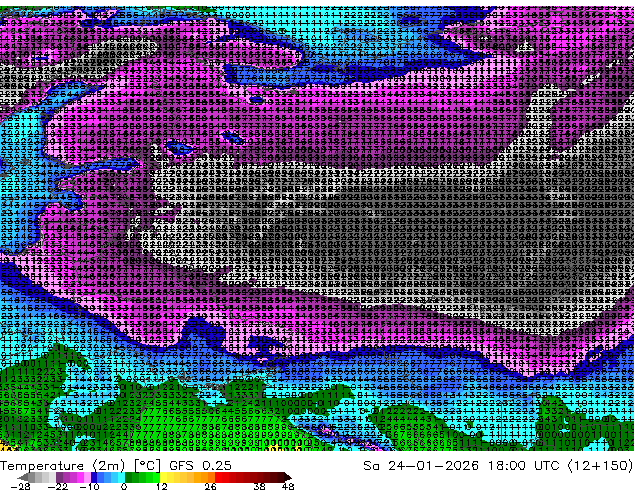Click the cyan swatch left of 0
The image size is (634, 490).
point(121,477)
